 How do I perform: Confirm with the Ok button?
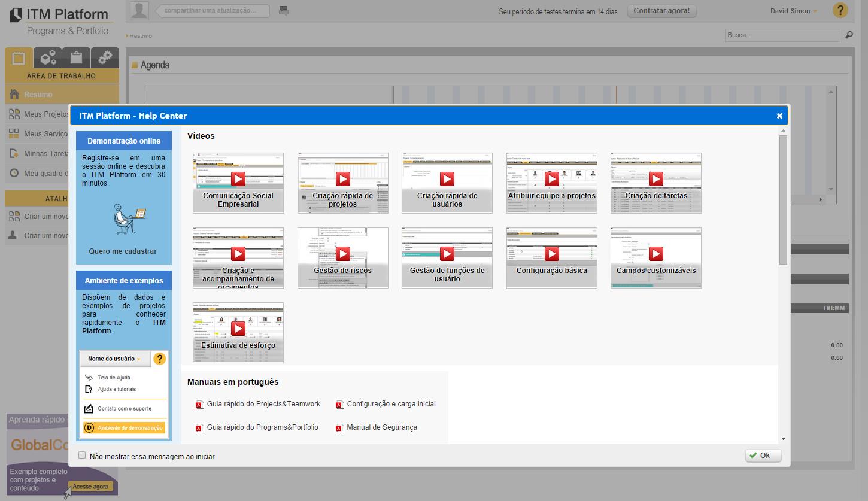[x=763, y=456]
